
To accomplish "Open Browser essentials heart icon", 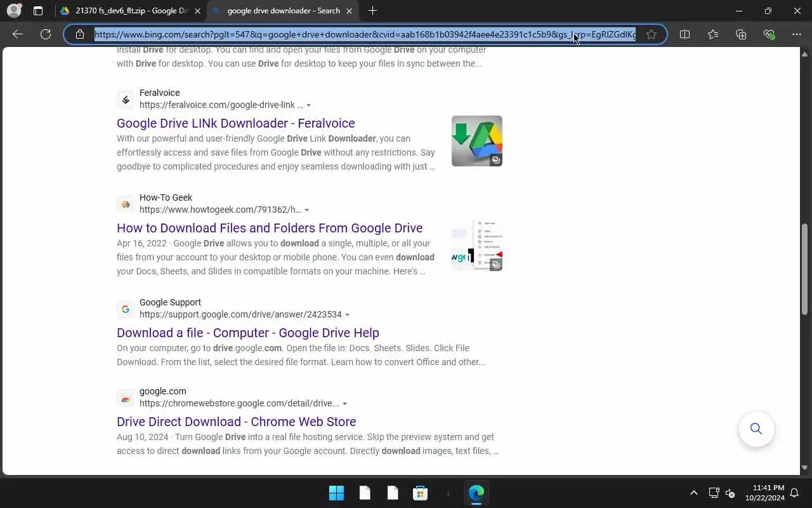I will [769, 34].
